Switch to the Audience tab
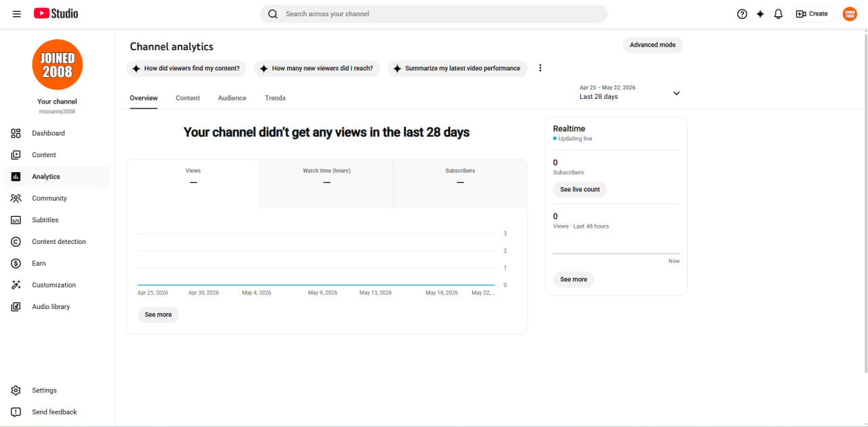The width and height of the screenshot is (868, 427). click(x=232, y=98)
